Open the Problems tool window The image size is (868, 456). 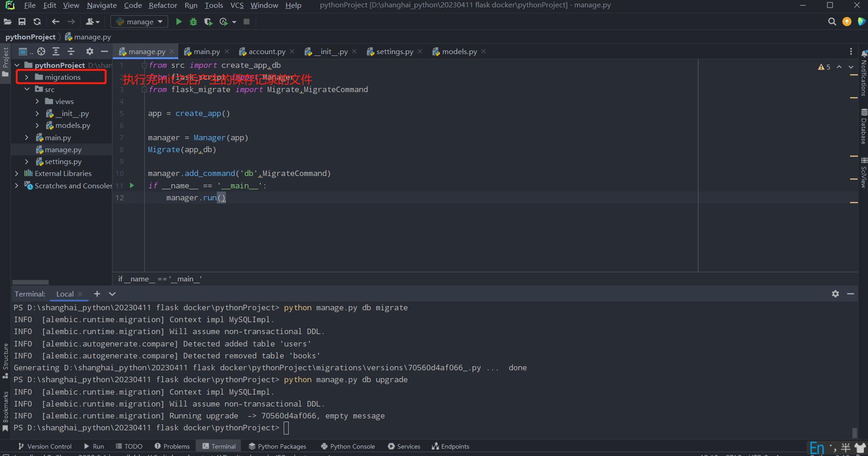172,446
